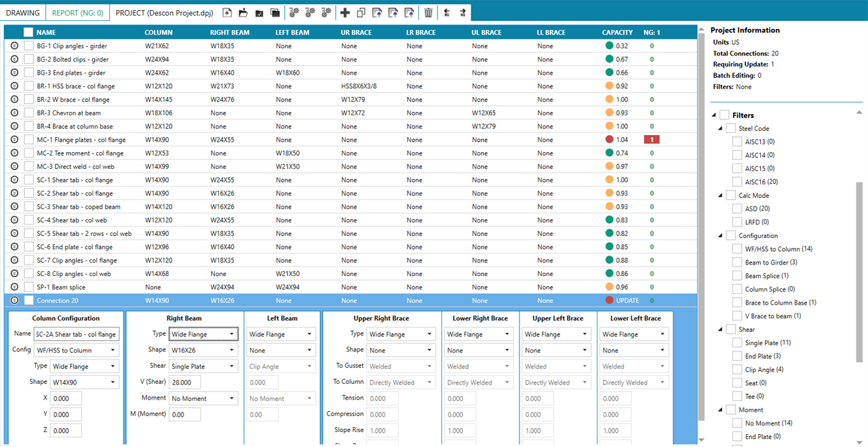Click the first batch gears icon
This screenshot has width=868, height=447.
[x=294, y=12]
